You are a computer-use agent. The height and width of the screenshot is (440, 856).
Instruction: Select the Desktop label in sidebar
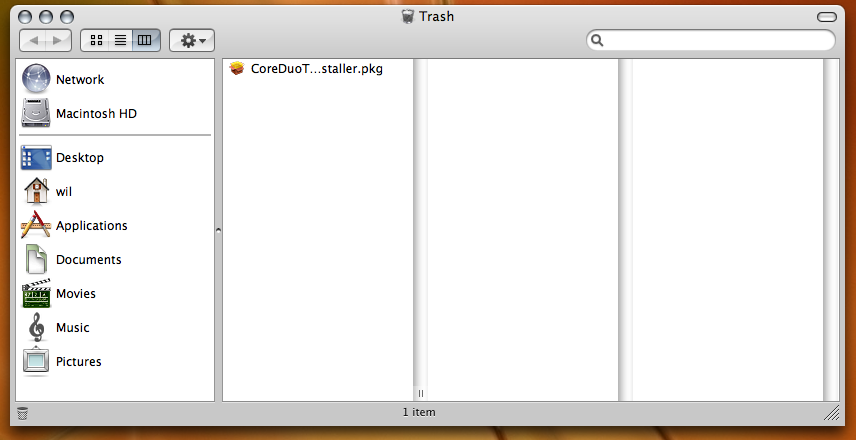click(x=80, y=158)
